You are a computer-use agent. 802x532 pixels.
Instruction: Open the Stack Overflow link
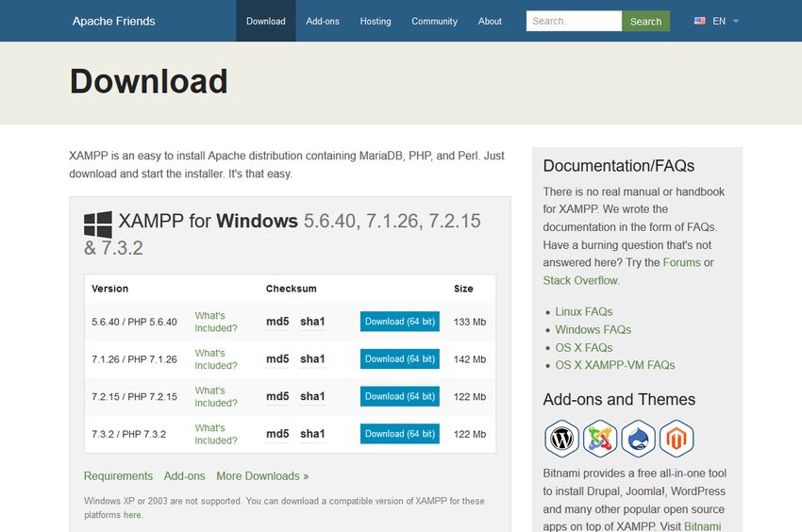click(580, 280)
